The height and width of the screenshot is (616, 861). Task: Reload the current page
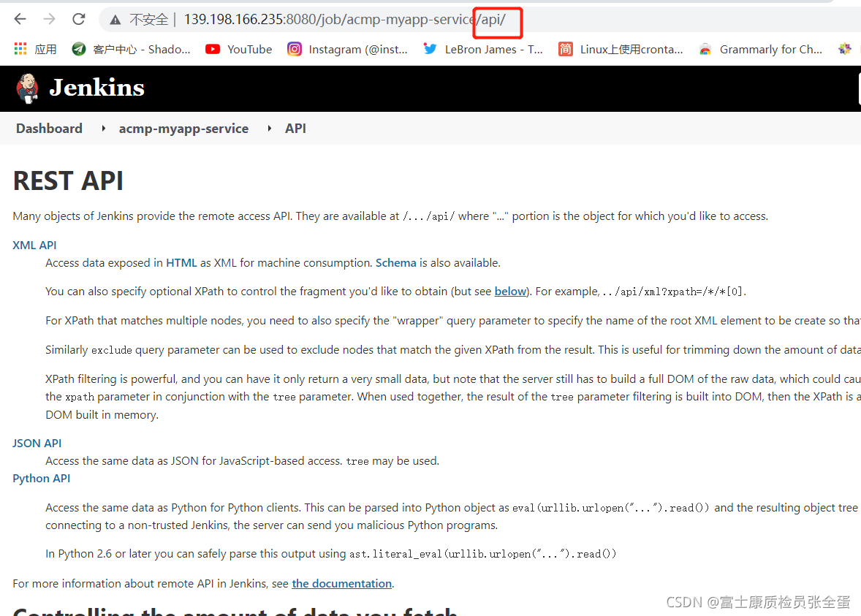point(78,19)
